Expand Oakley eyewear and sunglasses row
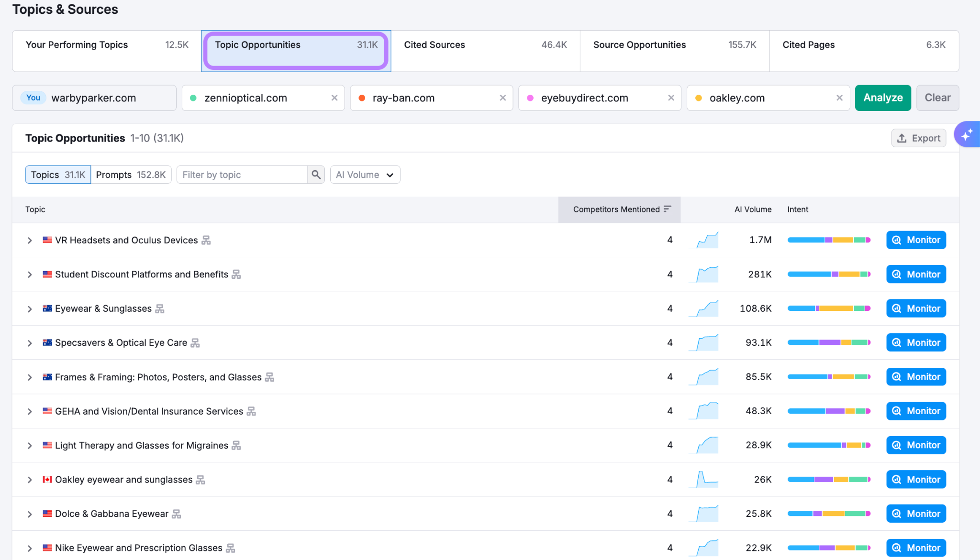This screenshot has height=560, width=980. tap(30, 480)
